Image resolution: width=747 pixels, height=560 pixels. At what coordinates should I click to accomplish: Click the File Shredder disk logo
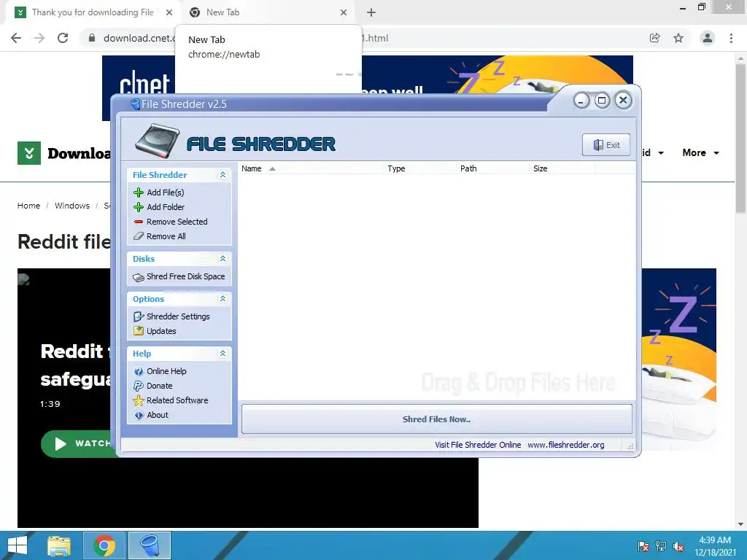pyautogui.click(x=158, y=141)
